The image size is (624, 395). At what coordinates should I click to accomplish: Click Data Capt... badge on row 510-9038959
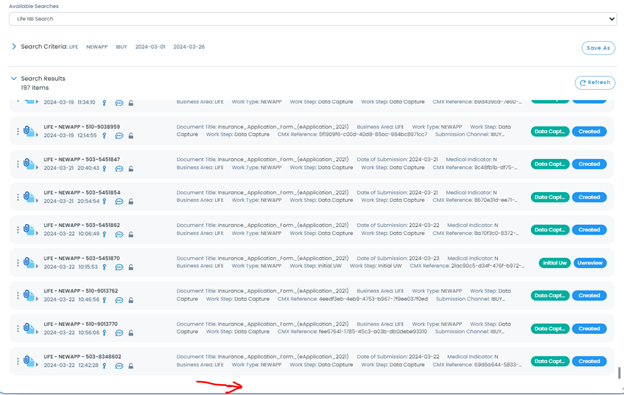coord(550,131)
